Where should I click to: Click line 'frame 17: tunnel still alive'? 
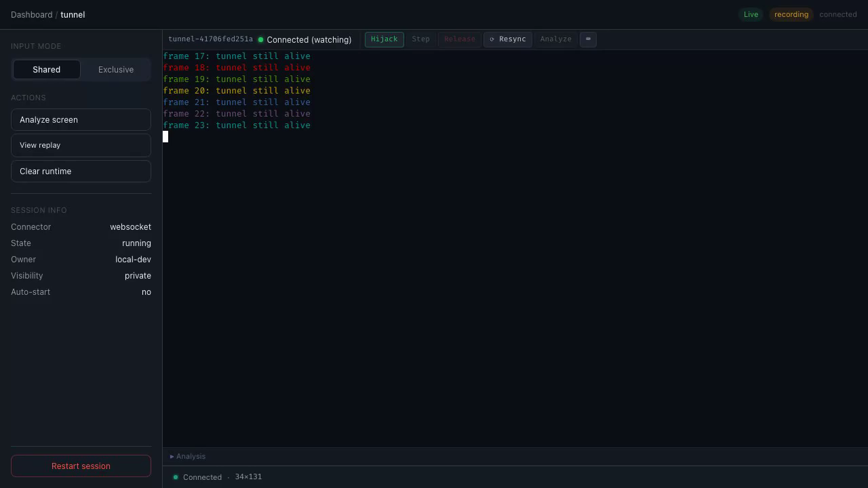237,56
